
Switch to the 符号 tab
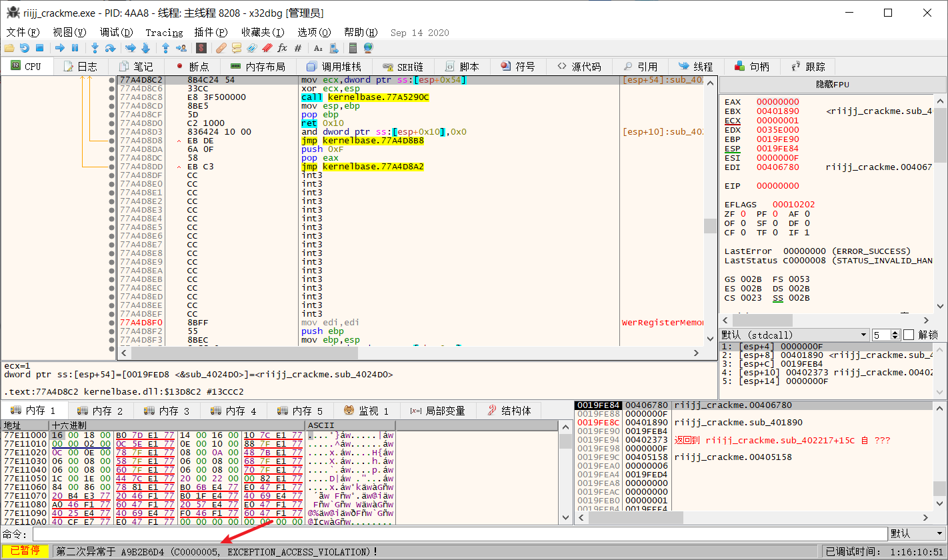(x=518, y=67)
